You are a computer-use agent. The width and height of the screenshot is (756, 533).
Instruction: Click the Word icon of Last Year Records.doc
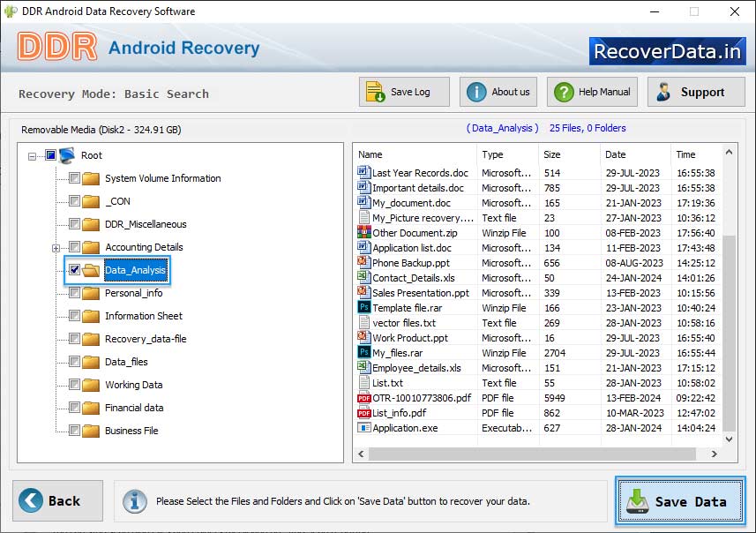pos(363,172)
